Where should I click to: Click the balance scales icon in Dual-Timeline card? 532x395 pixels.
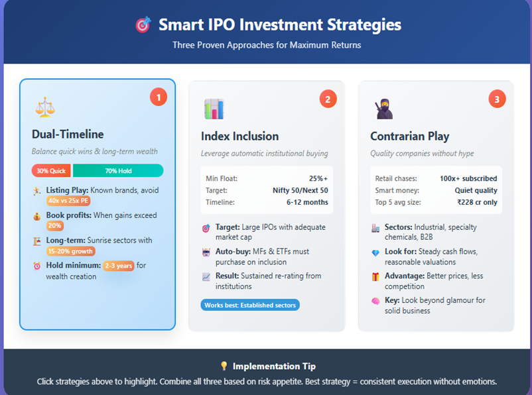coord(45,107)
